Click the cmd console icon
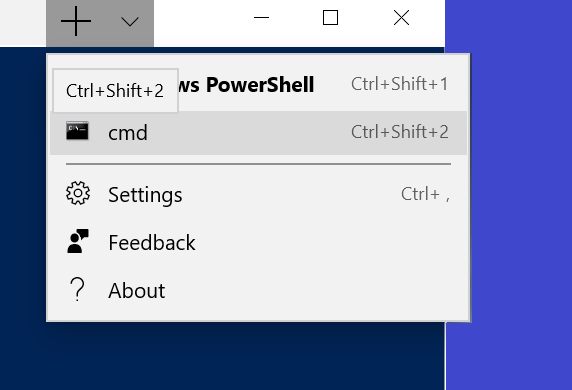The height and width of the screenshot is (390, 572). [77, 131]
